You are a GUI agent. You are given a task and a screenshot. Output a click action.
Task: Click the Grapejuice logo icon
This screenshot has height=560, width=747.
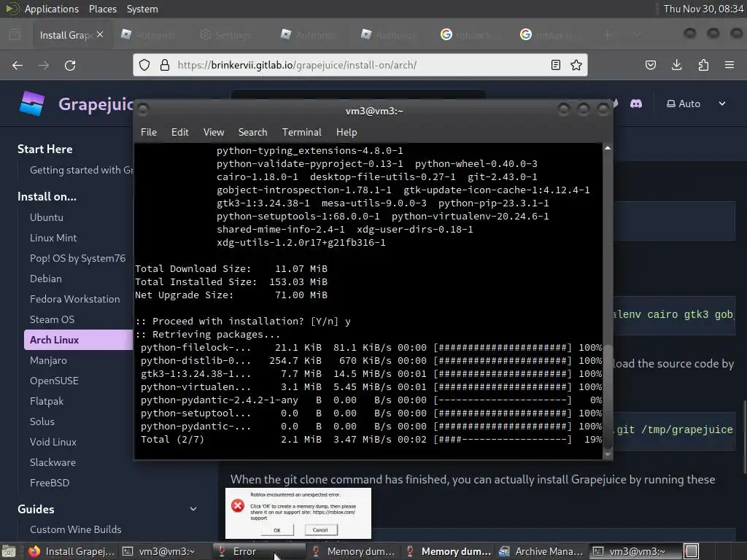[x=32, y=104]
